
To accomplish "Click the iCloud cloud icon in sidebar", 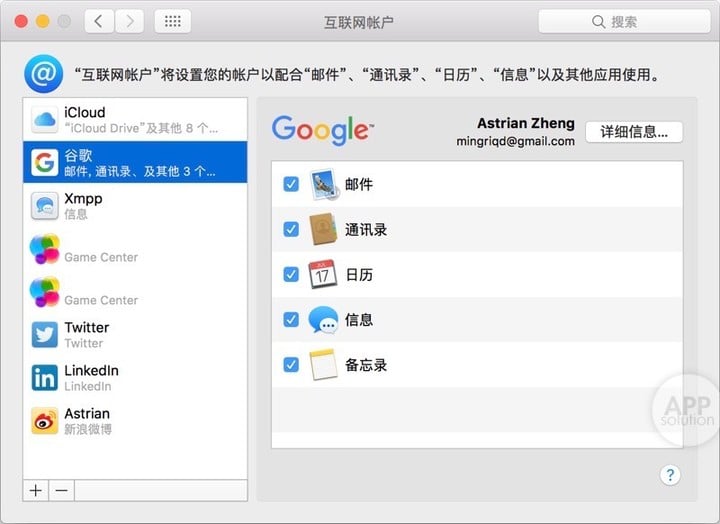I will tap(45, 119).
